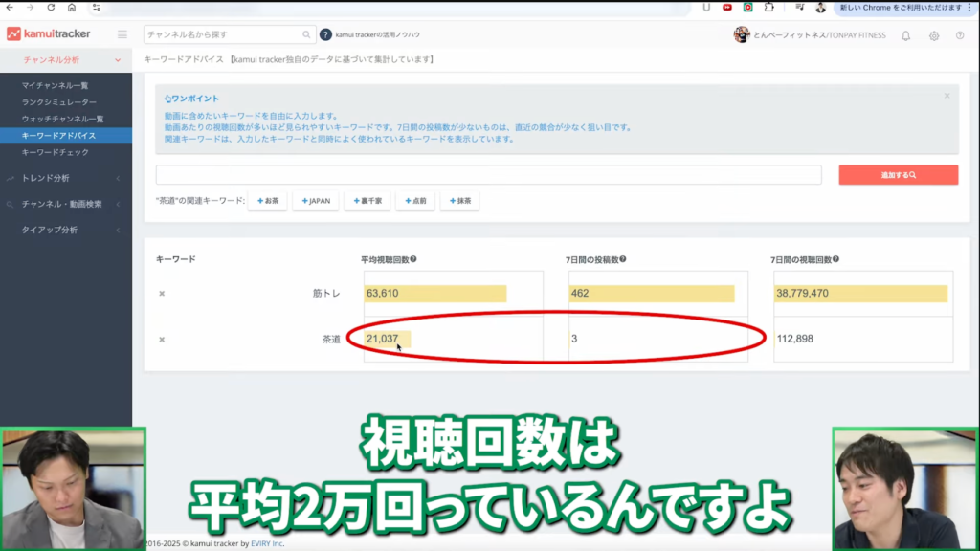The height and width of the screenshot is (551, 980).
Task: Click the red 追加する button
Action: click(898, 175)
